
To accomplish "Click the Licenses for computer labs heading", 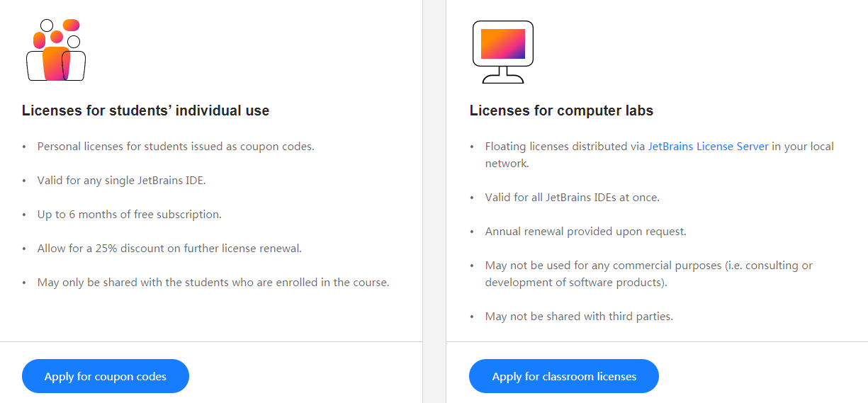I will pos(561,110).
